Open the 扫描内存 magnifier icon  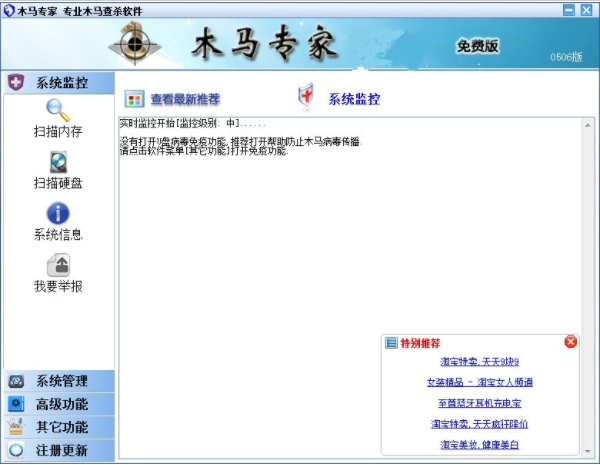click(58, 110)
